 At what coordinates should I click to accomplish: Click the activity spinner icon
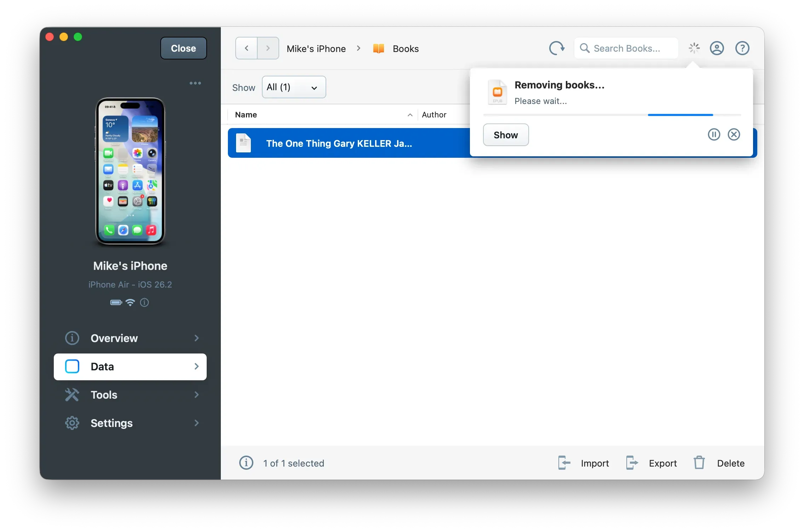694,48
